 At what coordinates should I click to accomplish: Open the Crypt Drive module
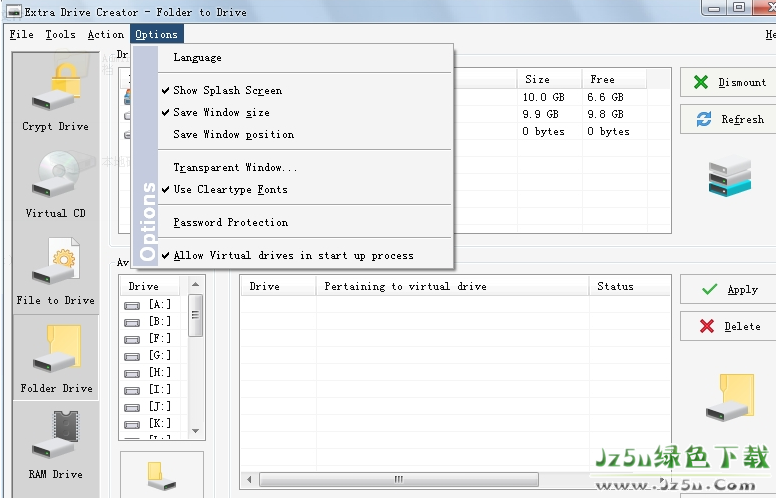(55, 97)
